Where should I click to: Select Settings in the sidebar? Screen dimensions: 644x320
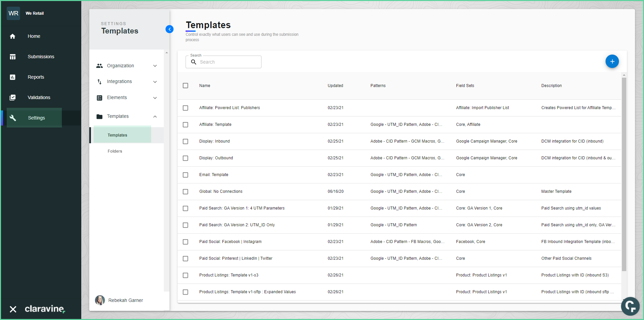coord(36,118)
